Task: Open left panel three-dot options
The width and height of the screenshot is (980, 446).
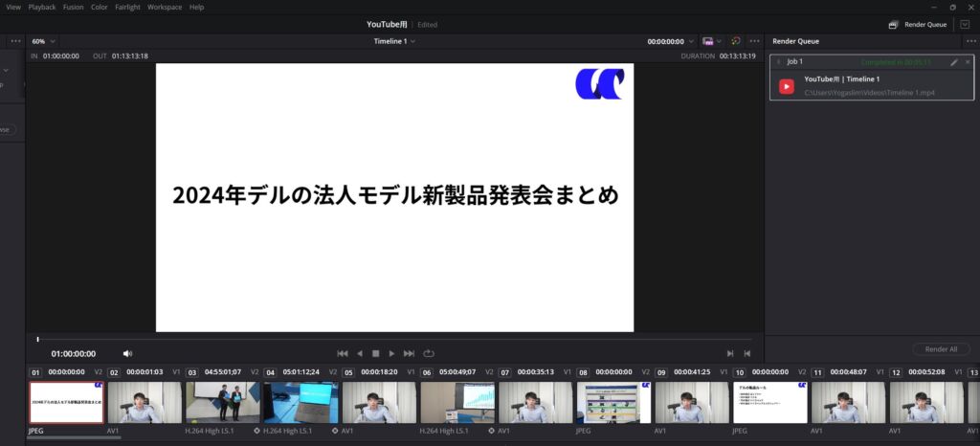Action: 15,41
